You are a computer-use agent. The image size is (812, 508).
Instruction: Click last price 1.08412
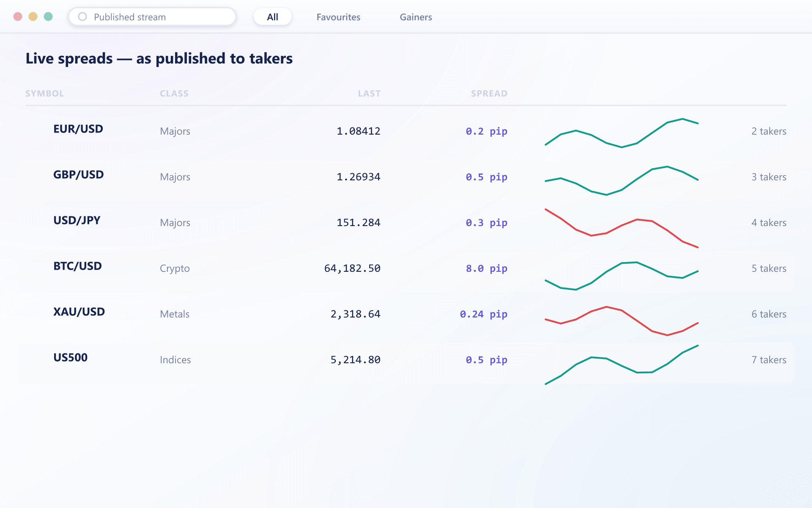click(x=359, y=131)
